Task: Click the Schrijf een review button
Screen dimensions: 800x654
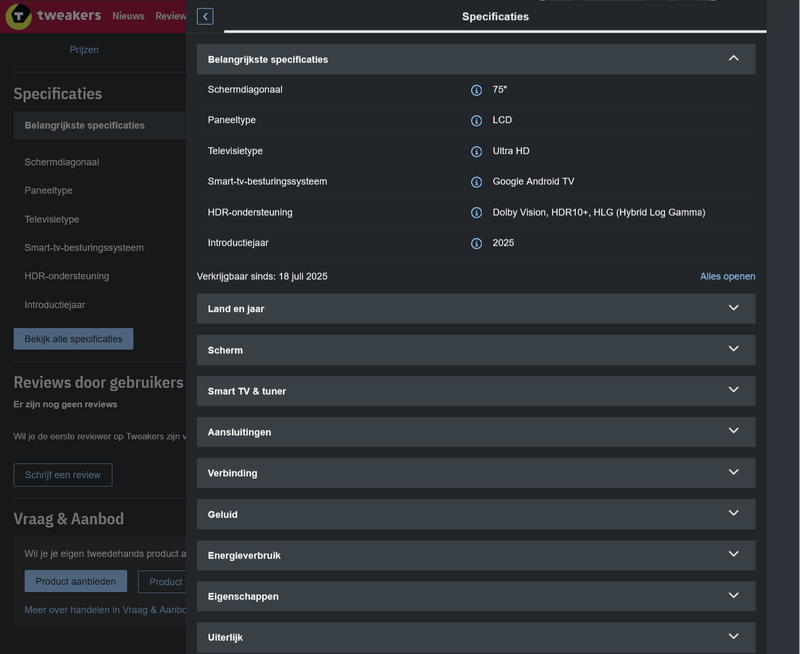Action: (62, 474)
